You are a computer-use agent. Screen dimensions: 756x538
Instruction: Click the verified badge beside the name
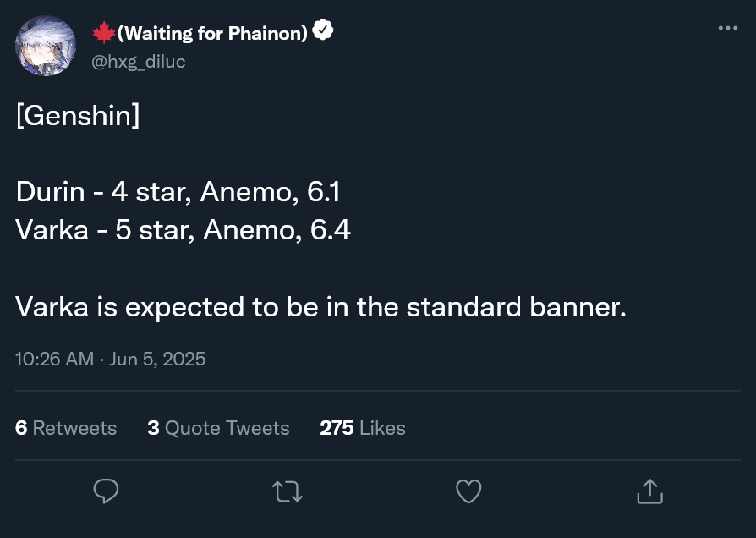(x=323, y=32)
